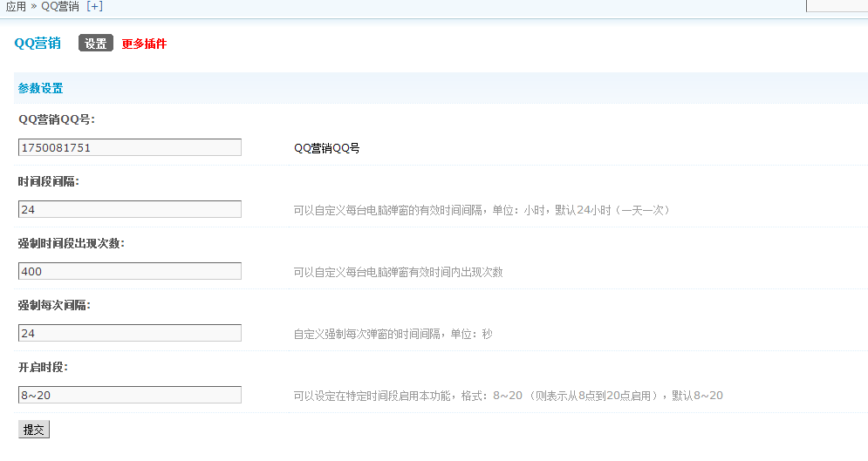Click the 时间段间隔: field label
Image resolution: width=868 pixels, height=461 pixels.
click(49, 181)
